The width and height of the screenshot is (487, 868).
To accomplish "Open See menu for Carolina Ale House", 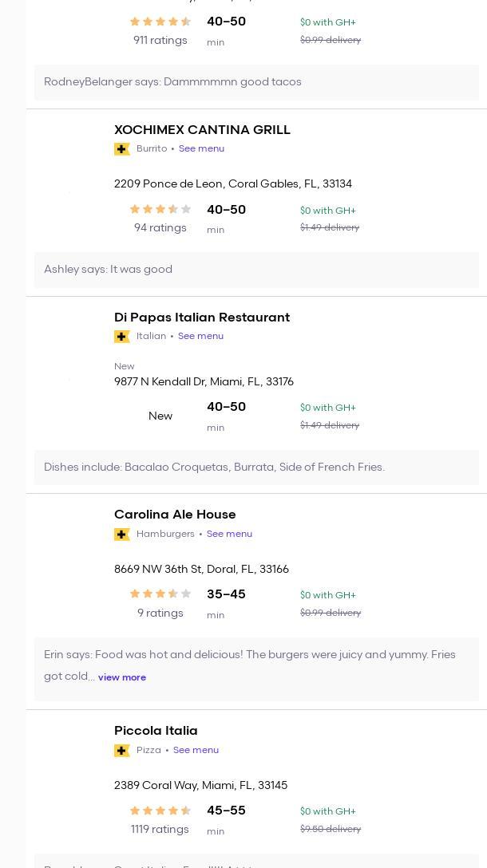I will (x=229, y=535).
